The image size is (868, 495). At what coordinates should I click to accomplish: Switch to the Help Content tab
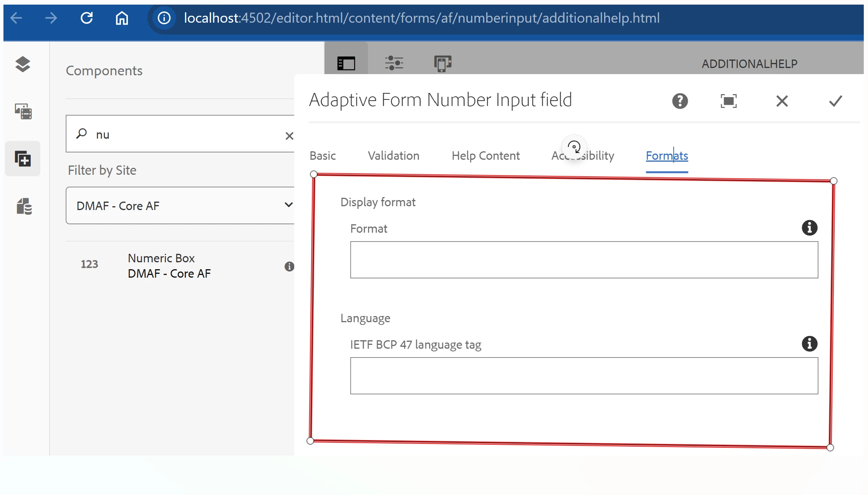pos(485,156)
